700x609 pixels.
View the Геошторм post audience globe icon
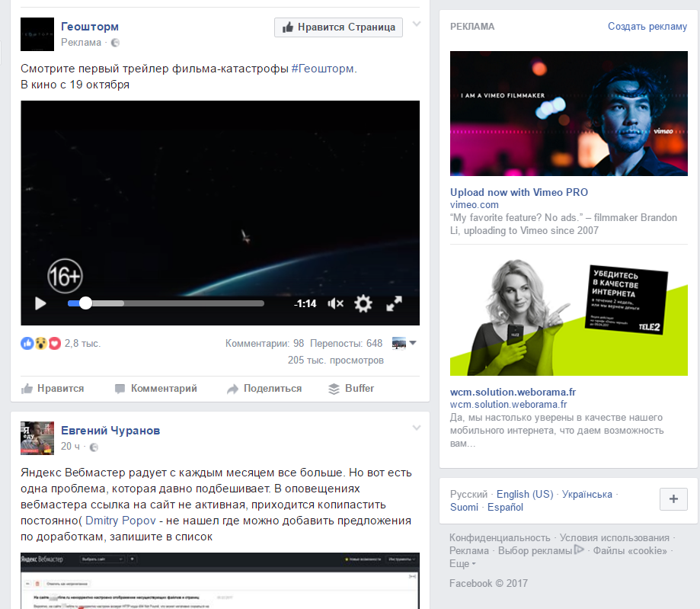point(115,43)
